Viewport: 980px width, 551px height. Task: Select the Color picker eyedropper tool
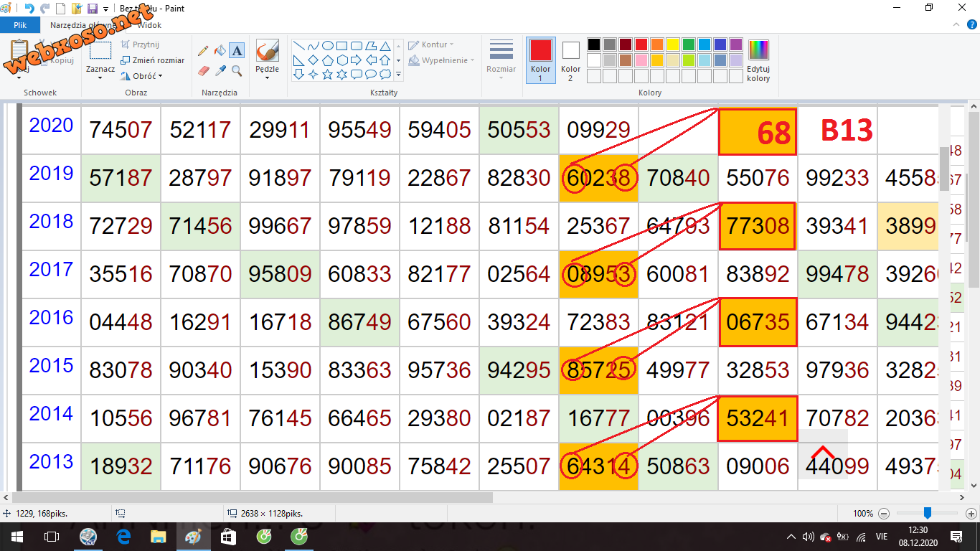click(x=220, y=71)
